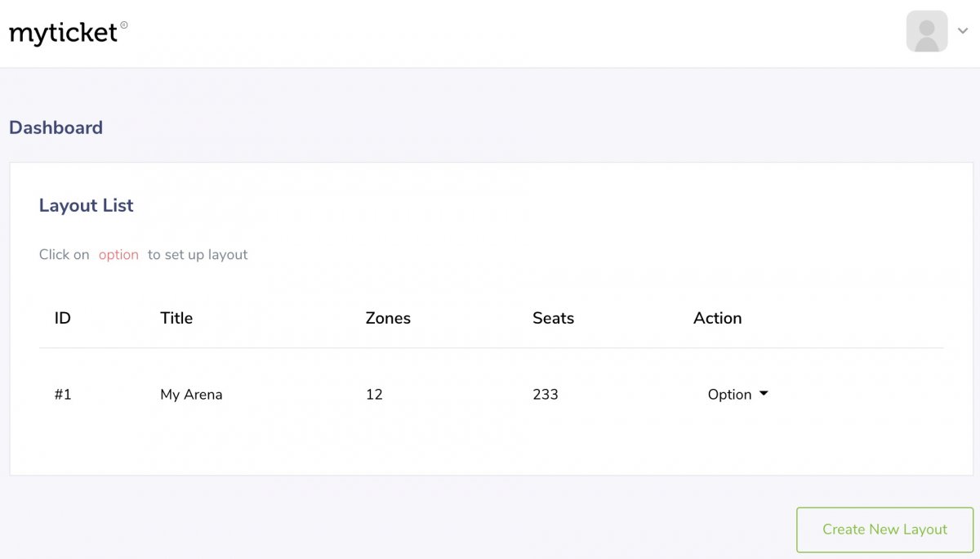Click the person silhouette in the header
This screenshot has height=559, width=980.
(926, 31)
